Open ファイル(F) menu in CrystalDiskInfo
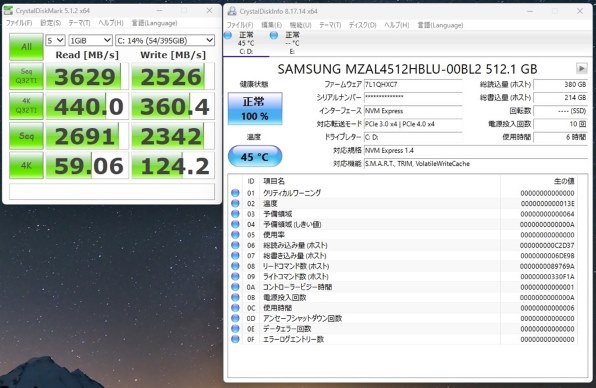Image resolution: width=596 pixels, height=388 pixels. [x=240, y=25]
